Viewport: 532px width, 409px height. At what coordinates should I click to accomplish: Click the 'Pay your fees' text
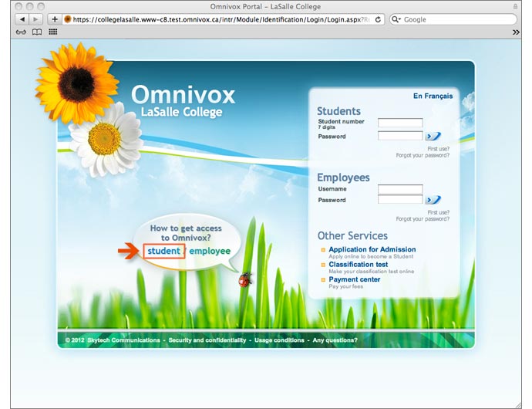pyautogui.click(x=345, y=286)
